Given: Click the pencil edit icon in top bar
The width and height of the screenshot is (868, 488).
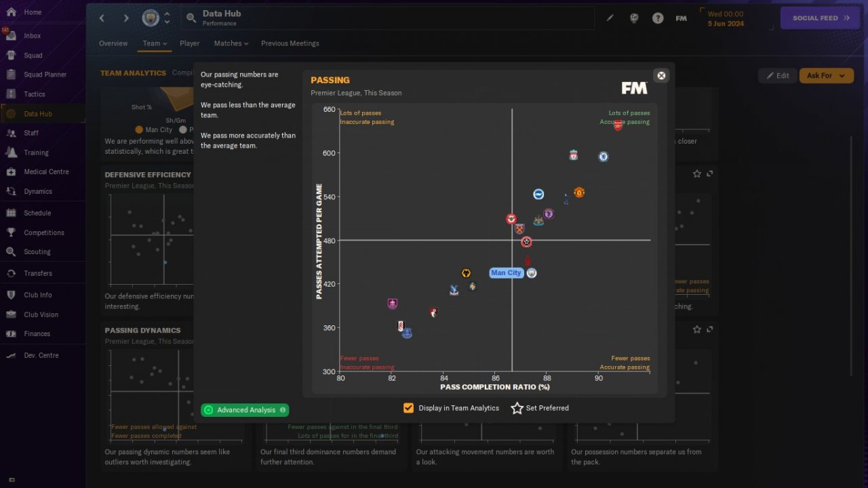Looking at the screenshot, I should pos(610,18).
